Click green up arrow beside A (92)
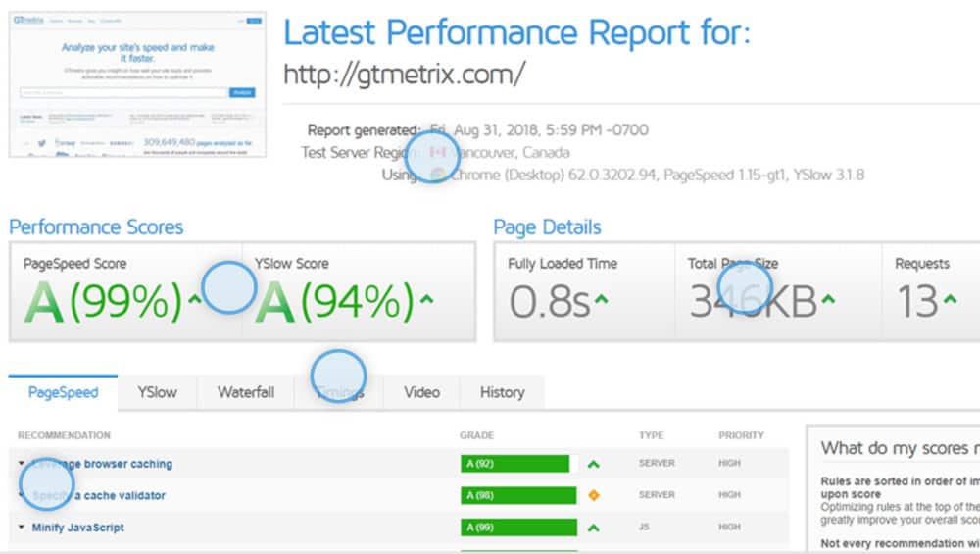 [594, 464]
